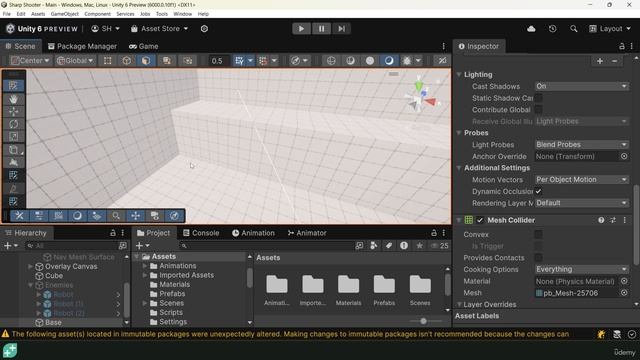The width and height of the screenshot is (640, 360).
Task: Filter project search by label
Action: click(389, 245)
